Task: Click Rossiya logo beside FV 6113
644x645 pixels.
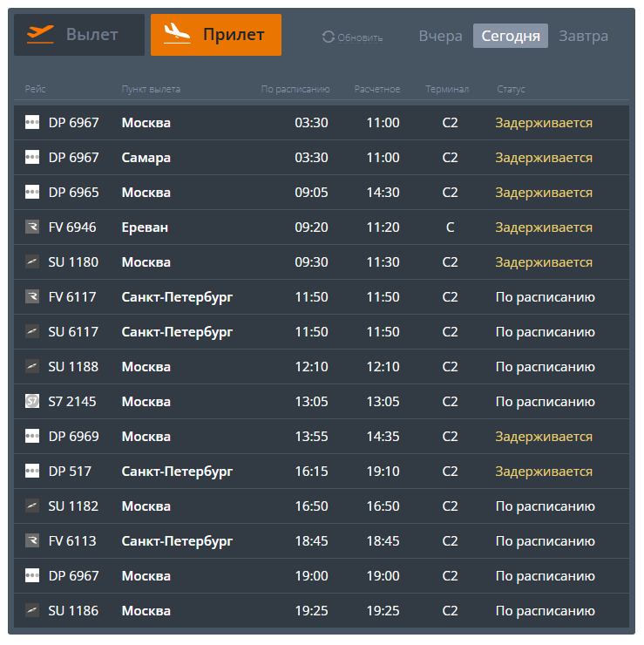Action: [32, 540]
